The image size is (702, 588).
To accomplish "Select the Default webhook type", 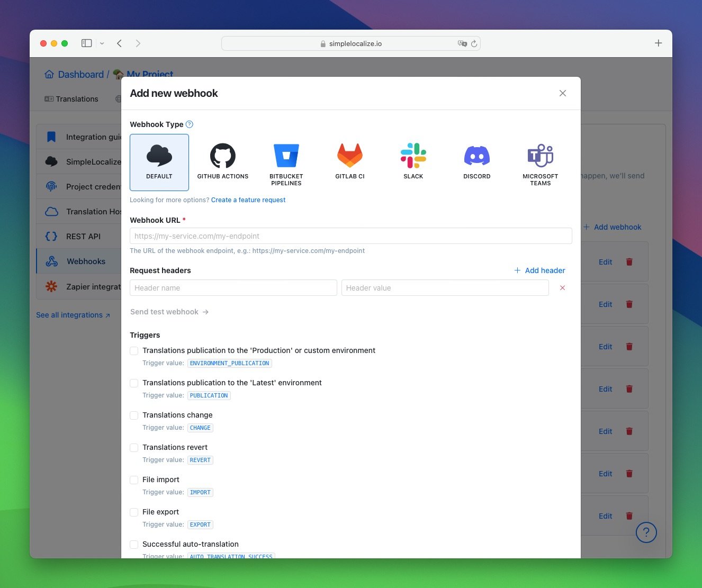I will [x=159, y=162].
